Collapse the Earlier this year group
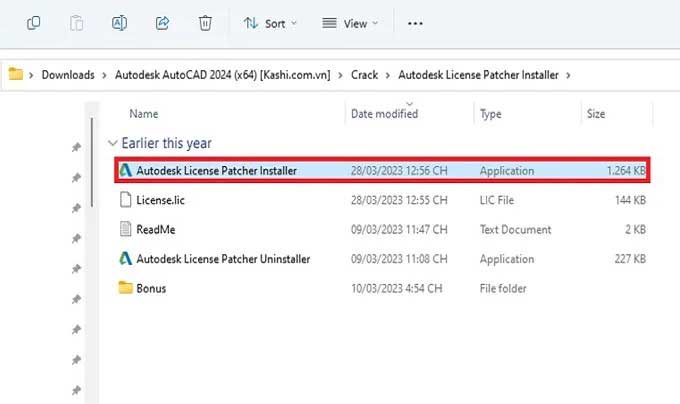This screenshot has height=404, width=680. pos(113,143)
